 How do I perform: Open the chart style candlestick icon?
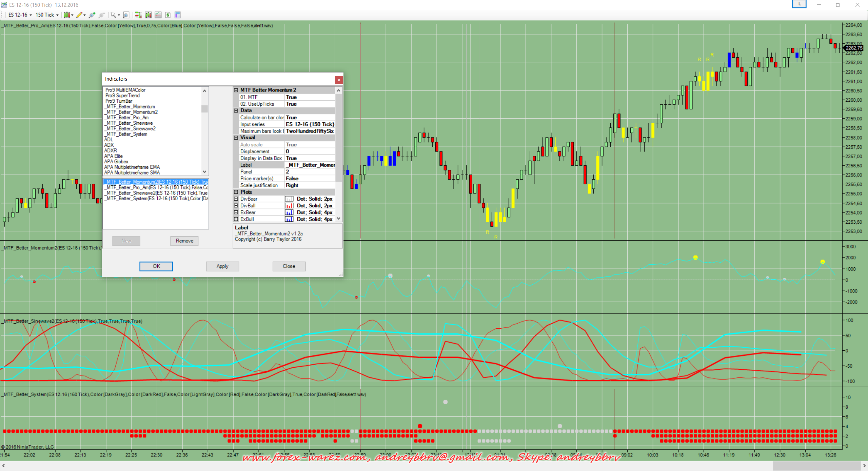coord(67,15)
